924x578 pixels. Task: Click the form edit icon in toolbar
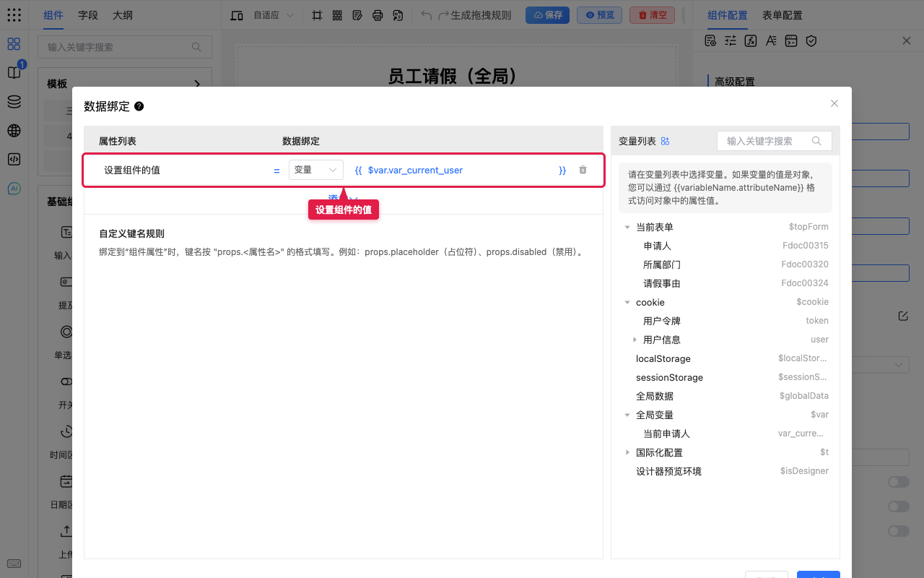click(357, 15)
